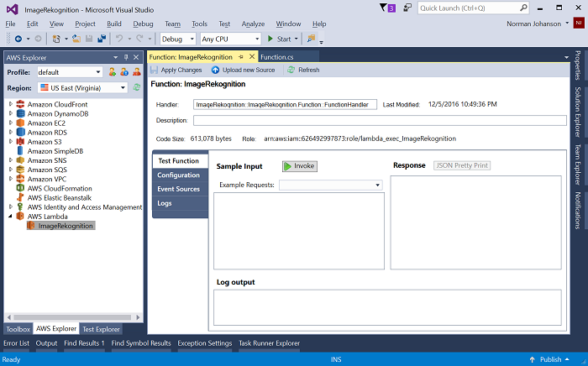The height and width of the screenshot is (366, 588).
Task: Open the Start button dropdown arrow
Action: (x=297, y=39)
